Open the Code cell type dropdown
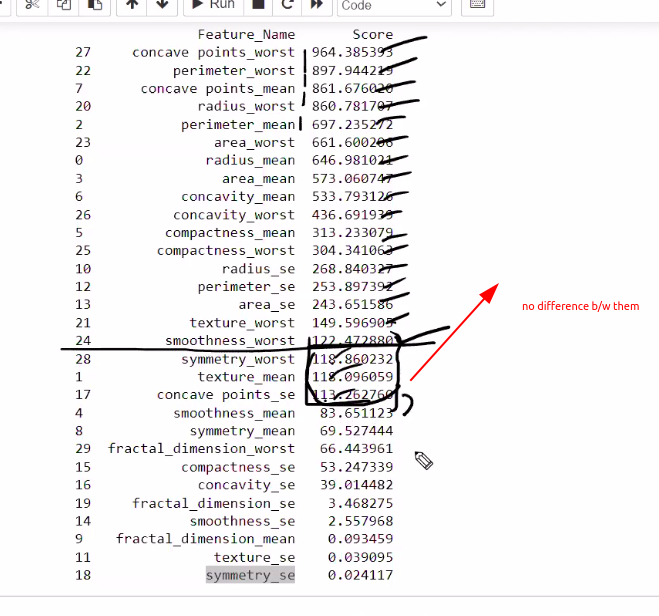 coord(393,6)
